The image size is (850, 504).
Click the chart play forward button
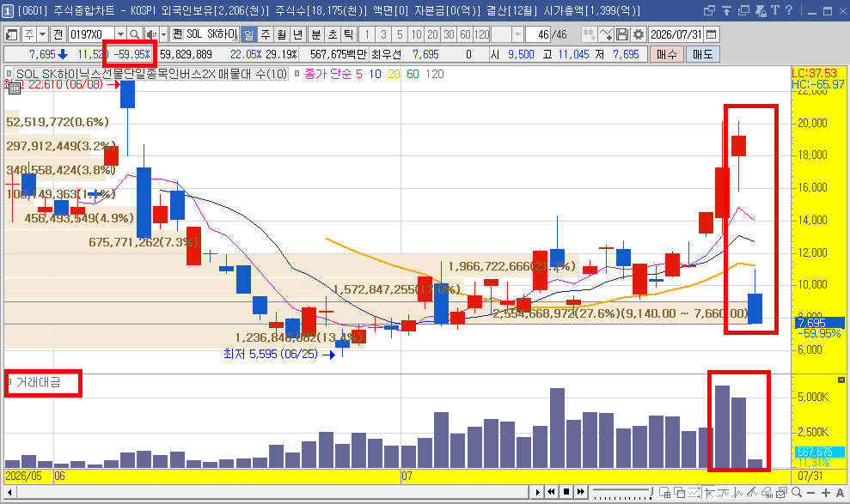537,492
